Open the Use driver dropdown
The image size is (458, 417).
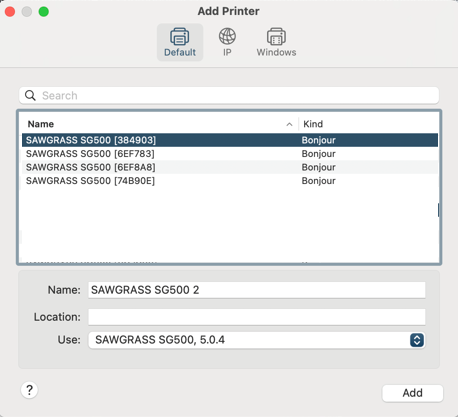pos(257,340)
